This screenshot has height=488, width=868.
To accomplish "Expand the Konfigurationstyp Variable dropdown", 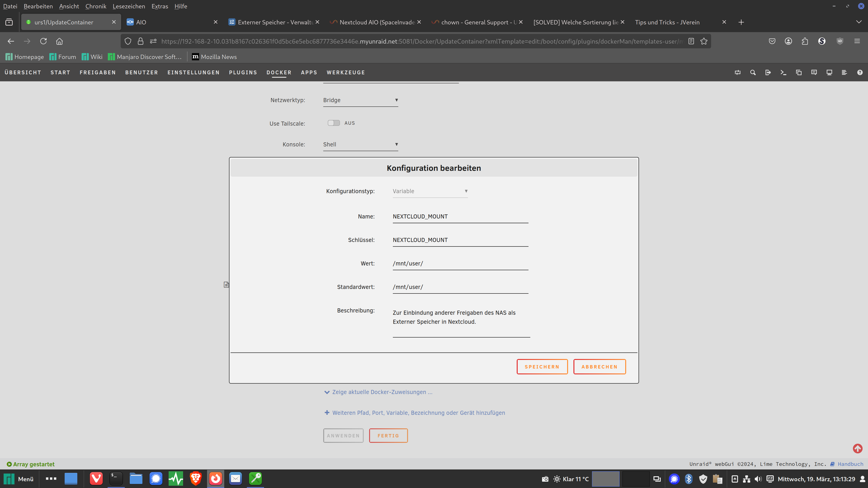I will tap(430, 191).
